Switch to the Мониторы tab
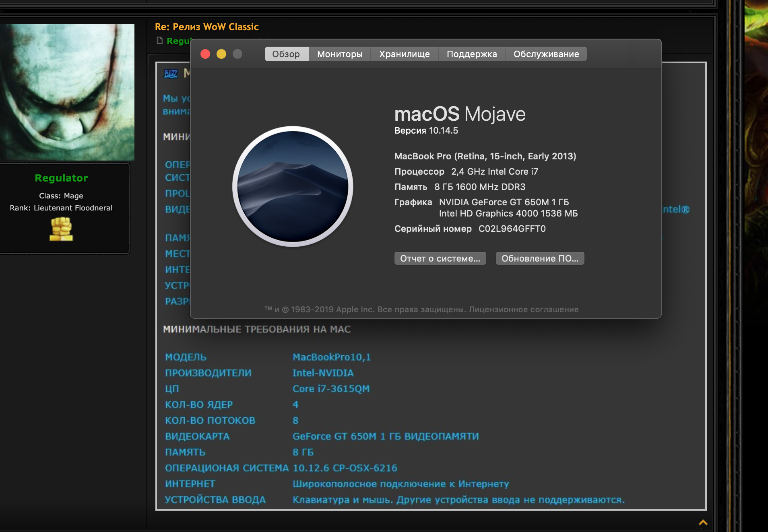768x532 pixels. click(339, 54)
